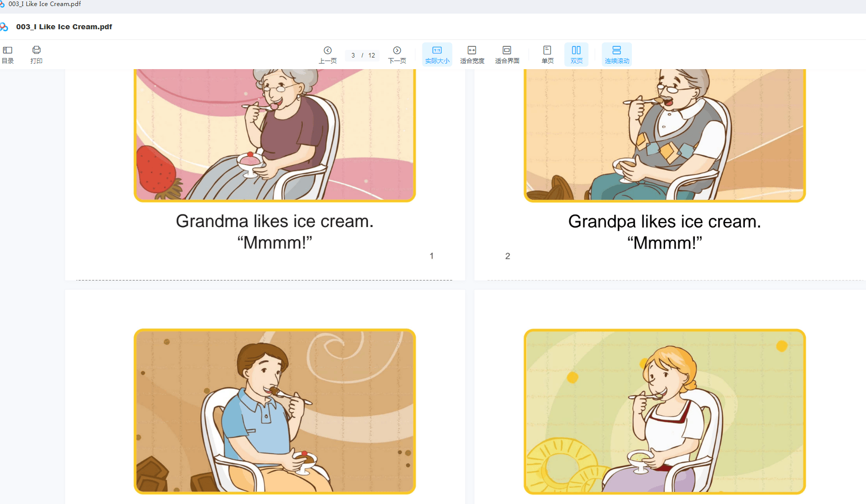Toggle 双页 two-page layout
The height and width of the screenshot is (504, 866).
(576, 54)
